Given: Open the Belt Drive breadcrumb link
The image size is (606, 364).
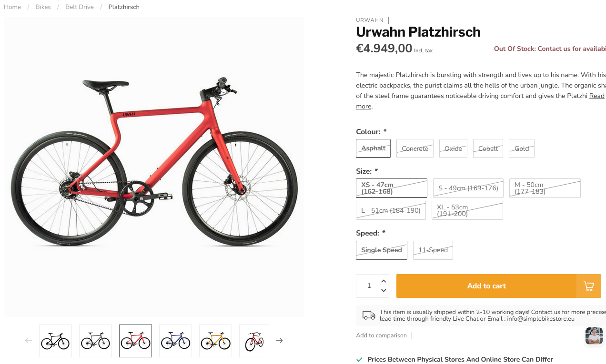Looking at the screenshot, I should 80,7.
